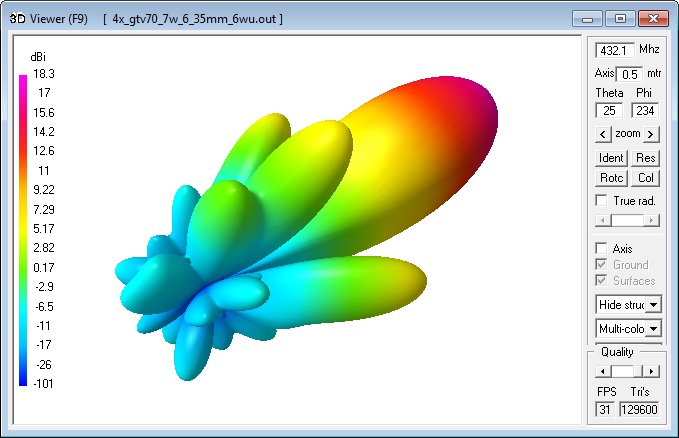Screen dimensions: 679x438
Task: Close the 3D Viewer window
Action: (x=653, y=19)
